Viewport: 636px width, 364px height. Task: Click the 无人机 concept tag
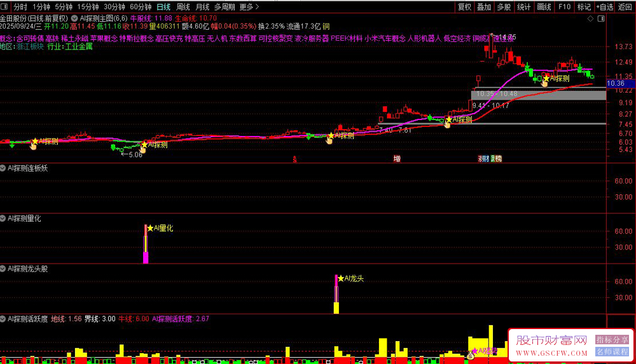[217, 39]
